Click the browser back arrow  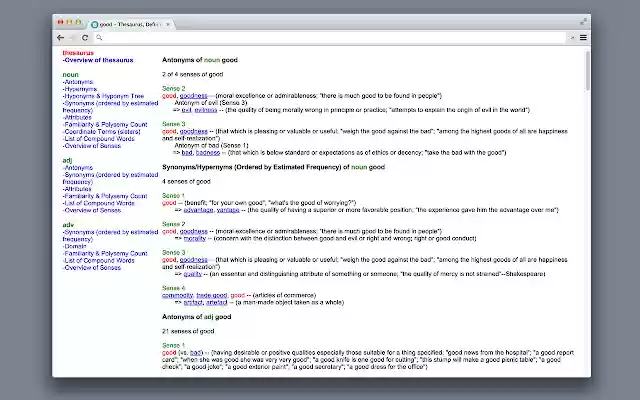coord(60,38)
